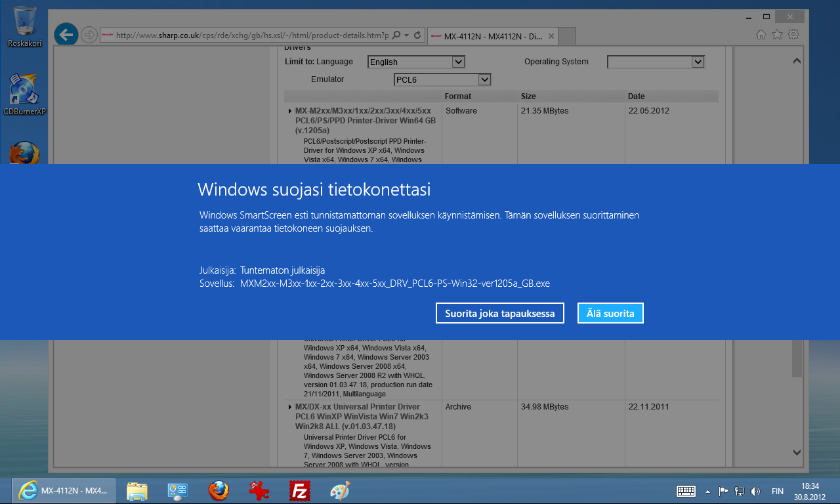Click the Size column header

(x=528, y=96)
